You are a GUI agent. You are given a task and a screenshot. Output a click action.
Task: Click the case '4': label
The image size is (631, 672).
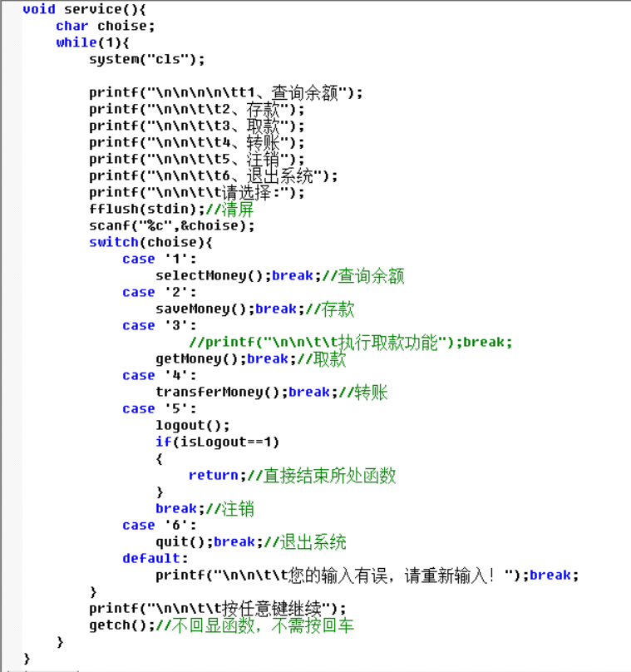click(160, 375)
